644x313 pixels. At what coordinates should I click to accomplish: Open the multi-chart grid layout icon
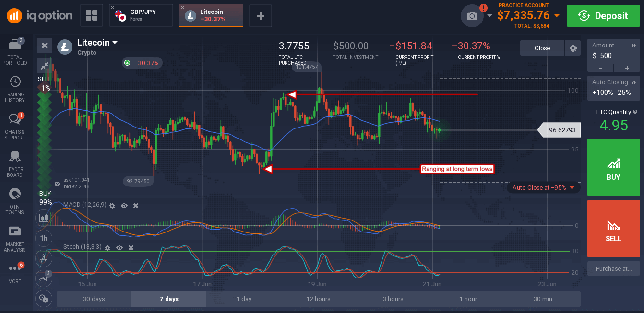92,16
